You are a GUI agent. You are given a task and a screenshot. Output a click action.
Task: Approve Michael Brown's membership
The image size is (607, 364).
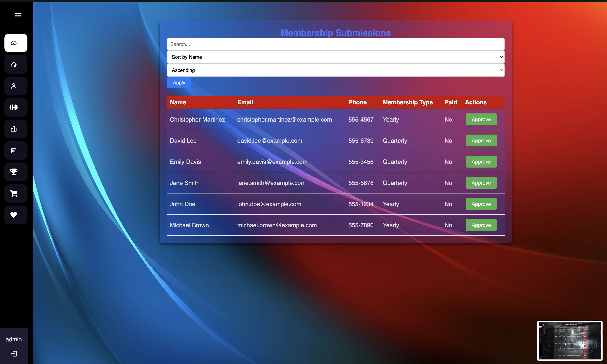481,225
